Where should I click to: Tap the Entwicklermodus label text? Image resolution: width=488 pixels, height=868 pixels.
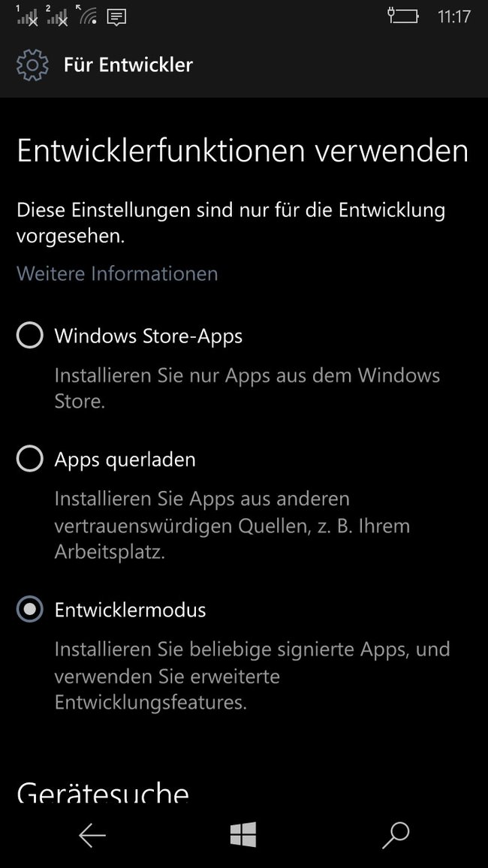click(x=130, y=610)
